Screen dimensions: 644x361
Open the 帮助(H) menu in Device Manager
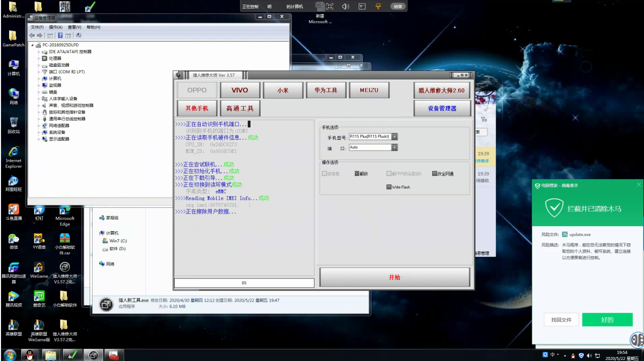coord(94,27)
